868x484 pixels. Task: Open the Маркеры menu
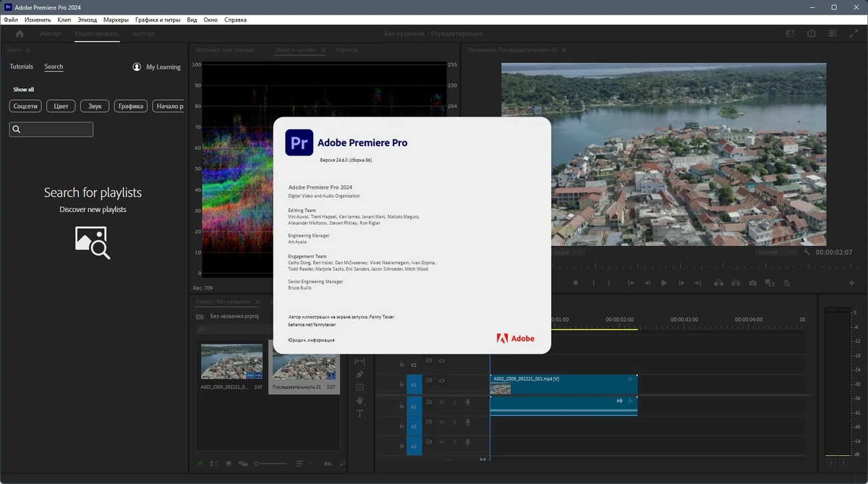click(x=116, y=20)
